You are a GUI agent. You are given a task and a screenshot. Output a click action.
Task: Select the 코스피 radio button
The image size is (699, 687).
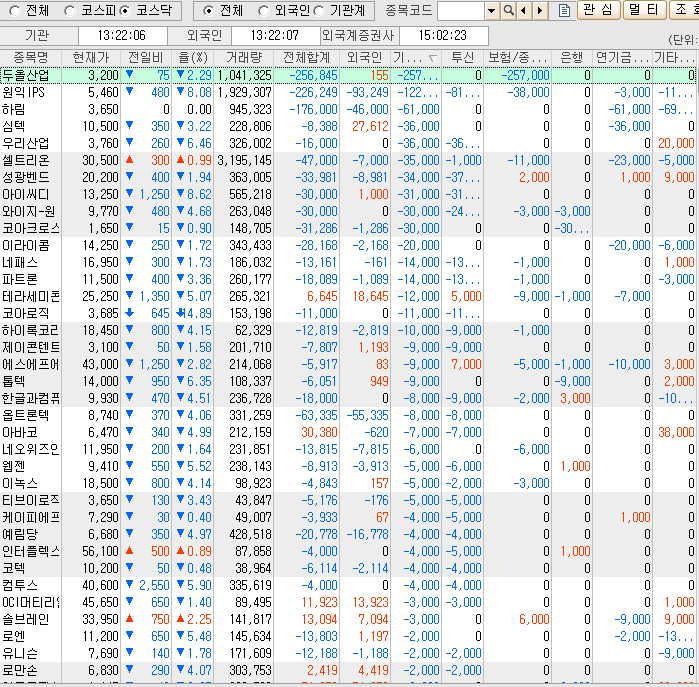[x=69, y=11]
